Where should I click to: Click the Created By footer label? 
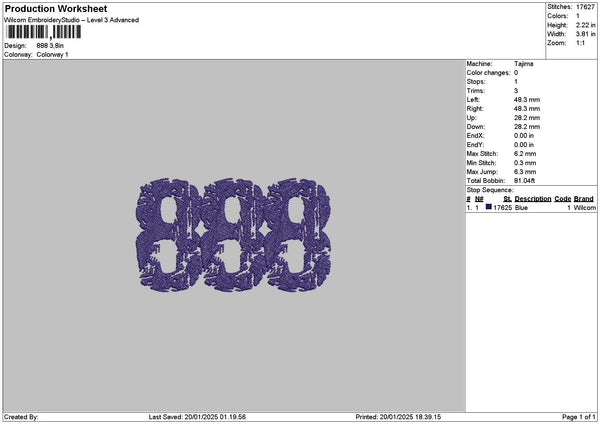[x=22, y=417]
